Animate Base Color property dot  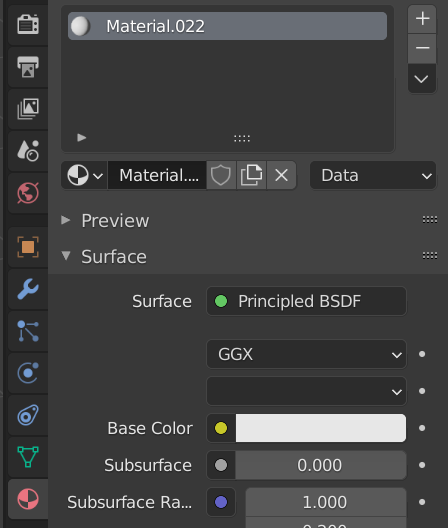pyautogui.click(x=422, y=428)
